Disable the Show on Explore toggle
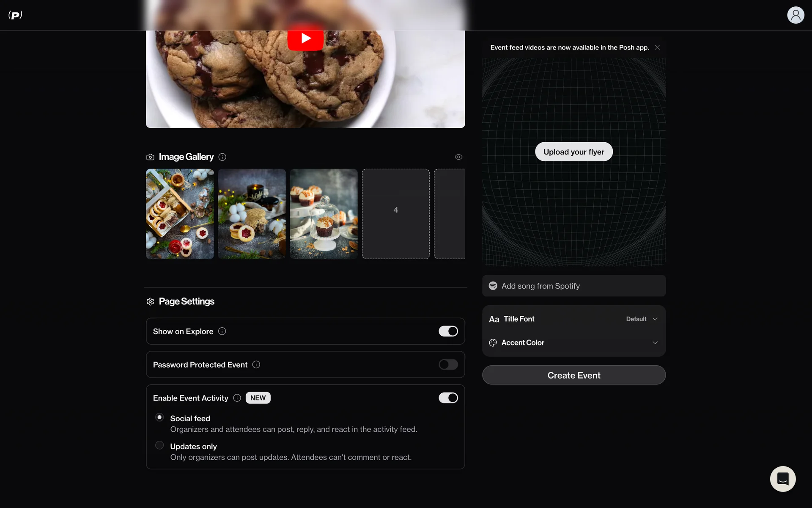This screenshot has width=812, height=508. (x=448, y=331)
